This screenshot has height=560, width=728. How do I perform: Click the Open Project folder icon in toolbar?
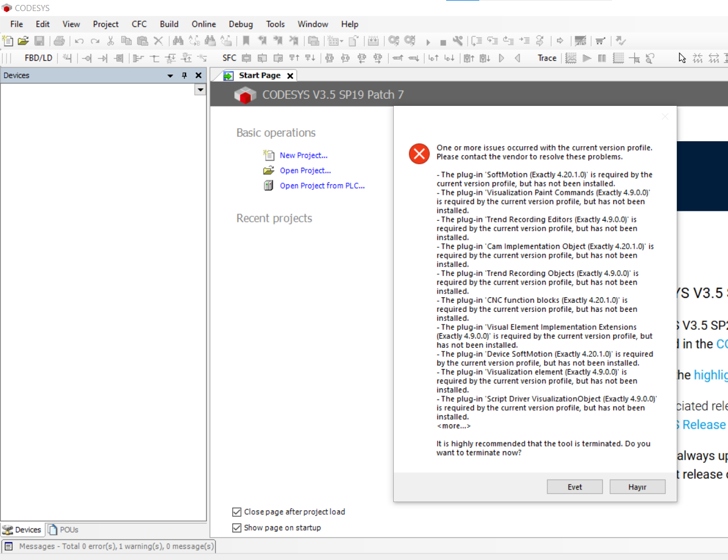[x=23, y=41]
